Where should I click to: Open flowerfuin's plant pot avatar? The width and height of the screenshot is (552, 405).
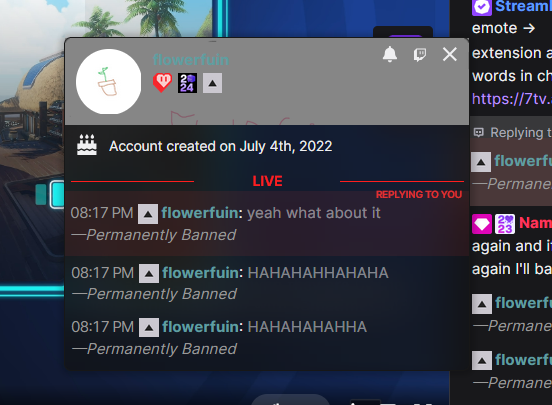(x=108, y=82)
